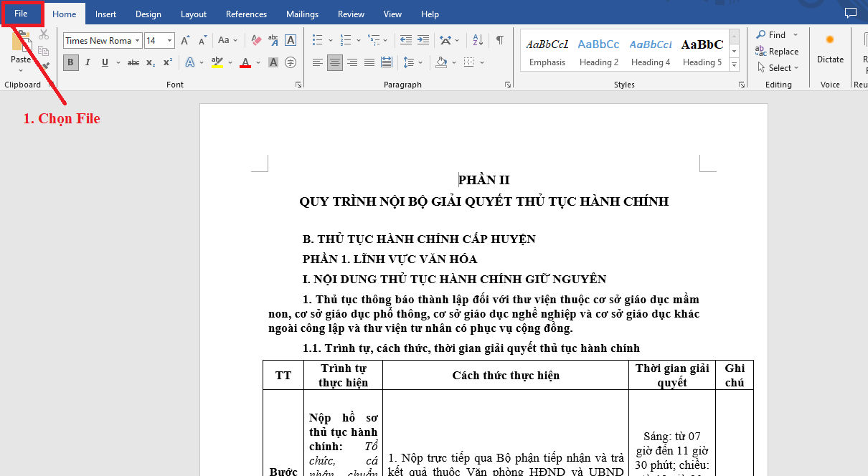Screen dimensions: 868x476
Task: Click the distributed alignment icon
Action: (387, 62)
